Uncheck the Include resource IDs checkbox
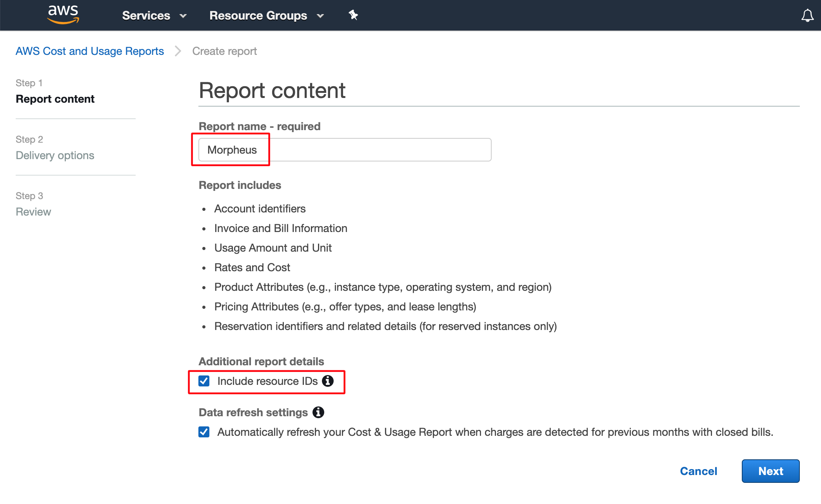This screenshot has height=504, width=821. pyautogui.click(x=204, y=381)
